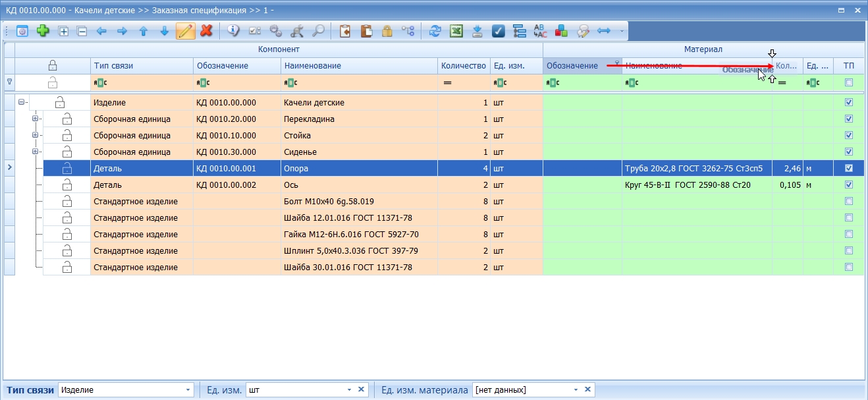Collapse the Изделие root tree node
This screenshot has height=400, width=868.
(x=22, y=102)
